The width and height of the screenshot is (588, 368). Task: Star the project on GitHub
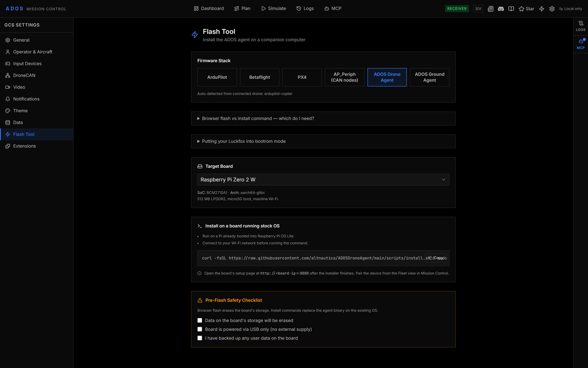pyautogui.click(x=526, y=8)
